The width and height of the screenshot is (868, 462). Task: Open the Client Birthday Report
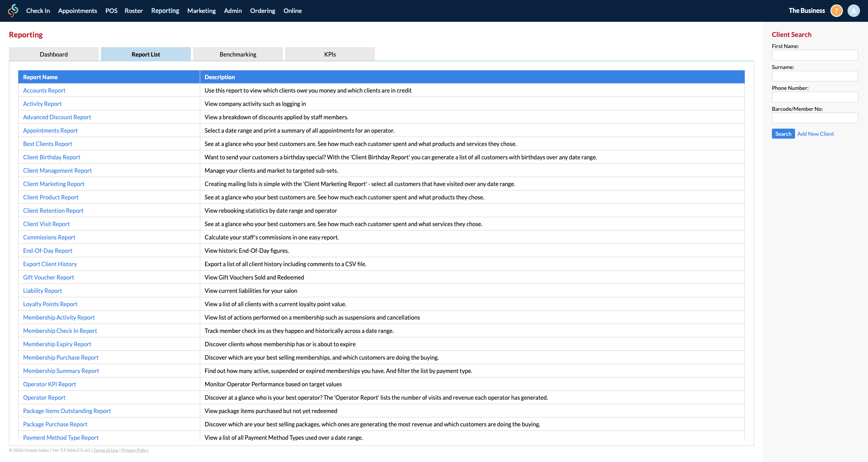click(x=52, y=157)
